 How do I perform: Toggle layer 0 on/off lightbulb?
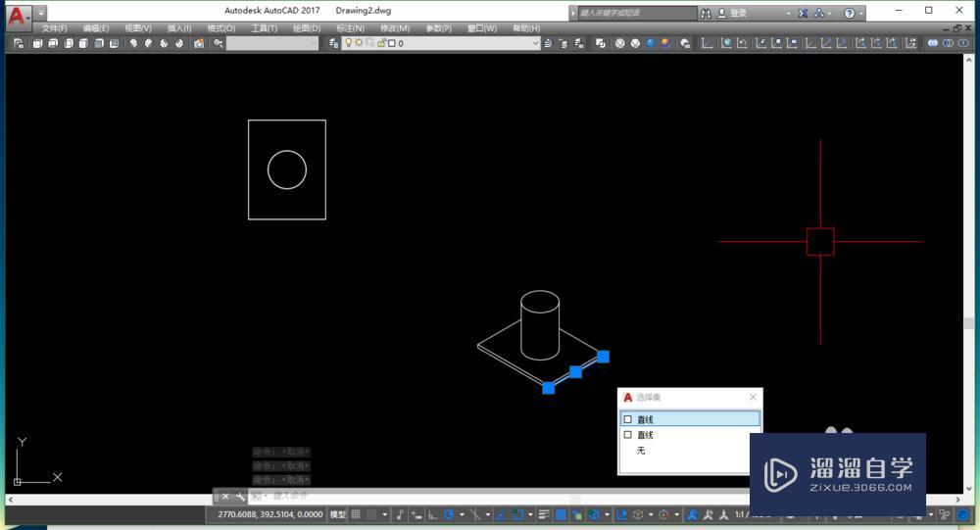pyautogui.click(x=349, y=43)
